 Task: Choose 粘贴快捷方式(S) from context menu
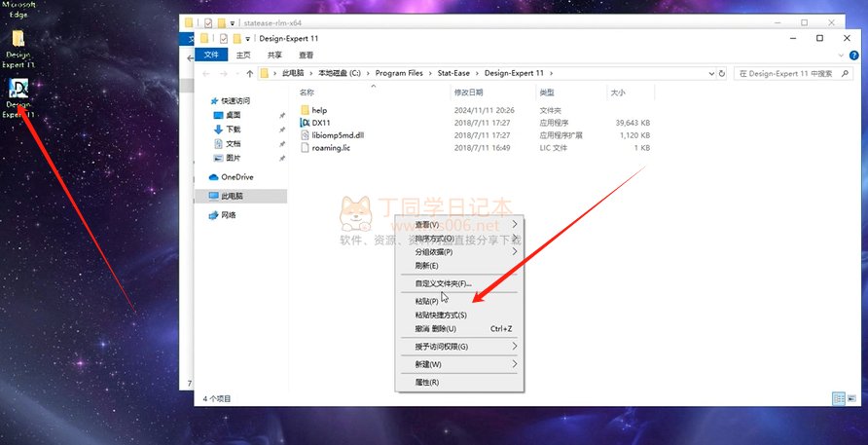point(459,315)
